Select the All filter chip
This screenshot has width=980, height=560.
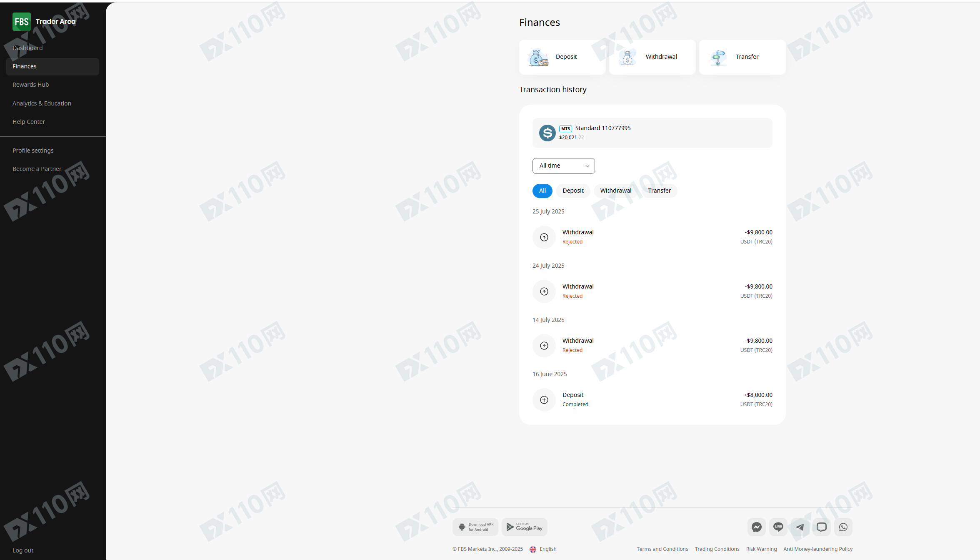(x=542, y=191)
